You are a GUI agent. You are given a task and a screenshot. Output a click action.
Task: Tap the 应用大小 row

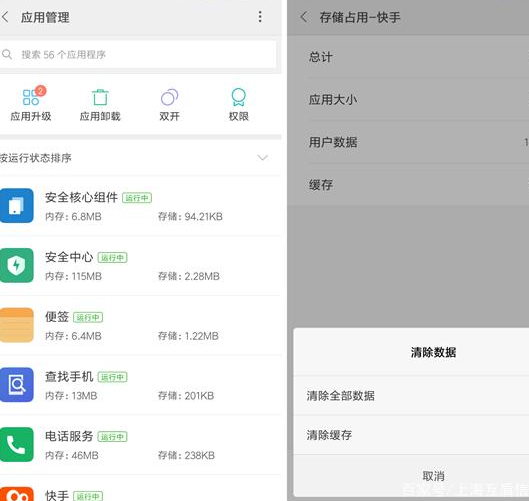(408, 100)
